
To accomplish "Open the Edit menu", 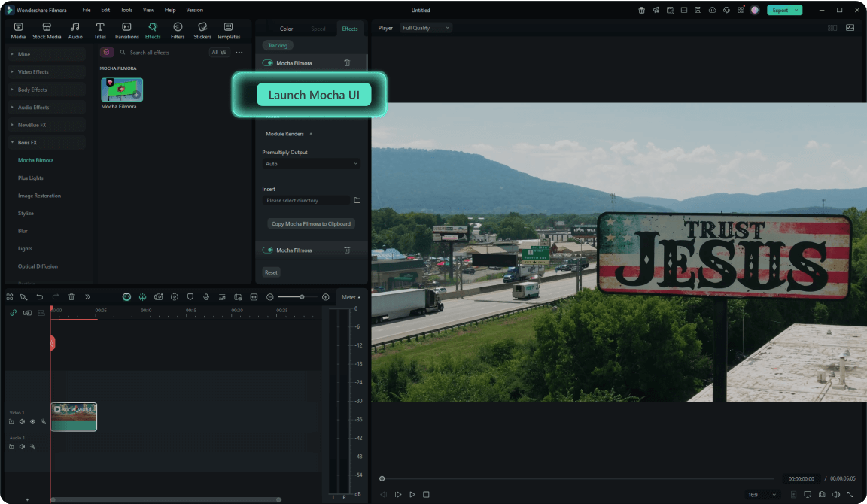I will [x=105, y=10].
